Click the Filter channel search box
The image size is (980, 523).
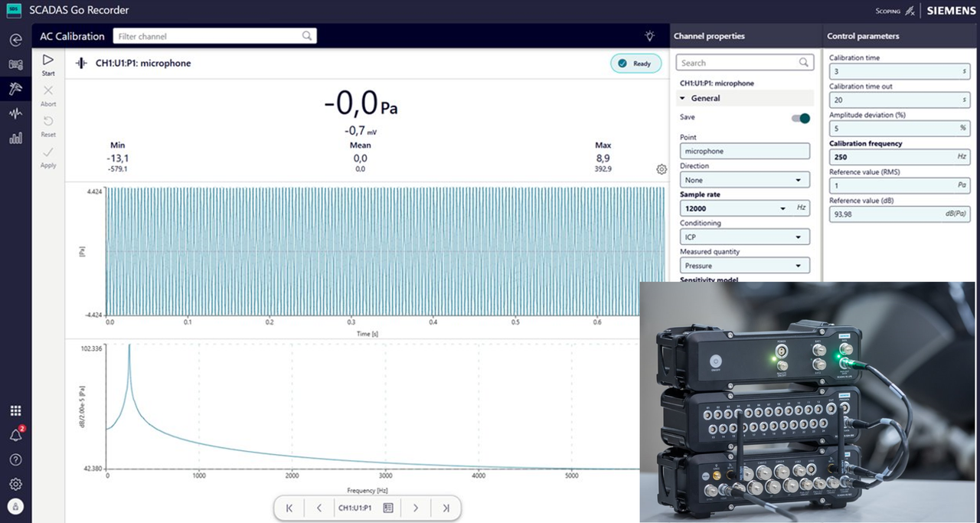(214, 36)
